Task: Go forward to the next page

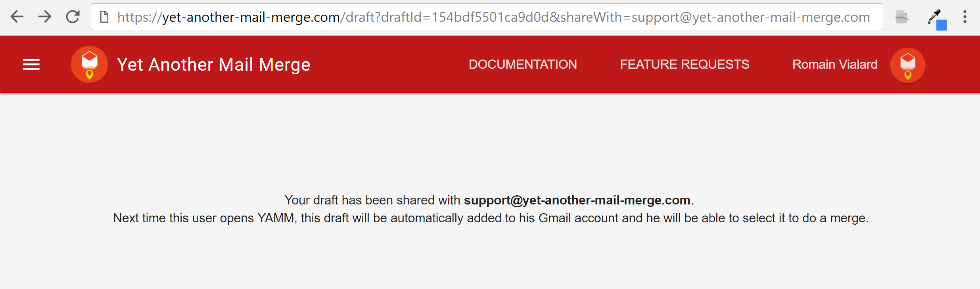Action: click(x=45, y=17)
